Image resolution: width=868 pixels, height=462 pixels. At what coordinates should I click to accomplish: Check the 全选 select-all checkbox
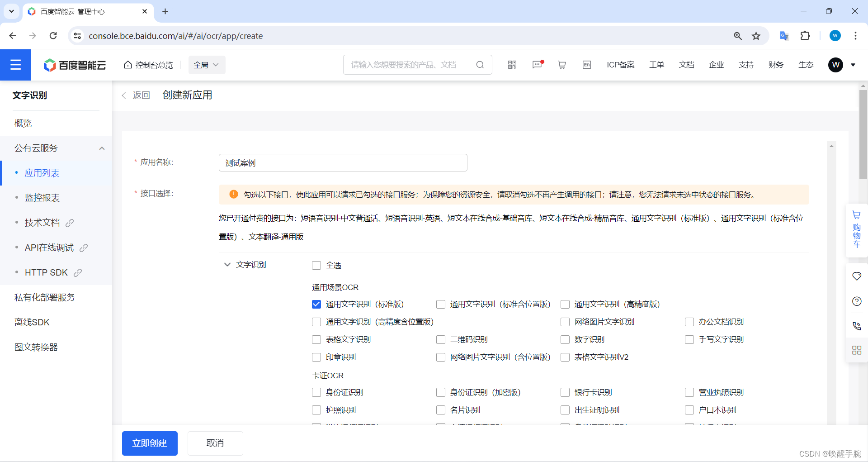316,265
